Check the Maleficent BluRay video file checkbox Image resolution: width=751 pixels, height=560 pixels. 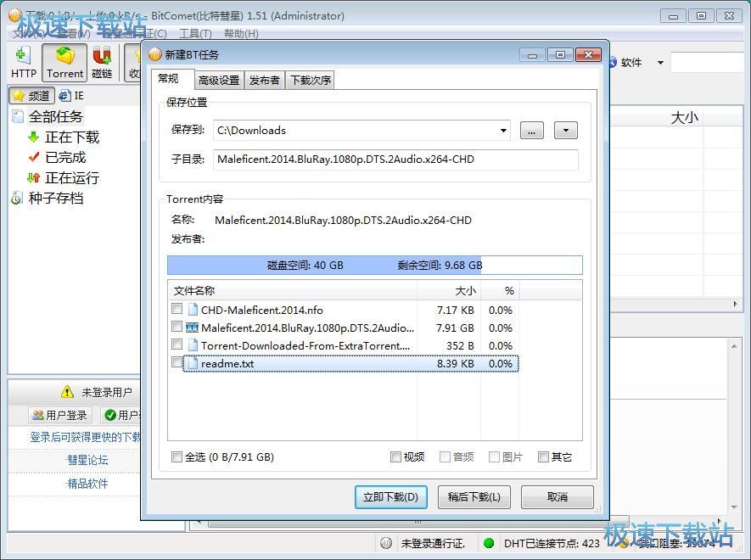177,327
